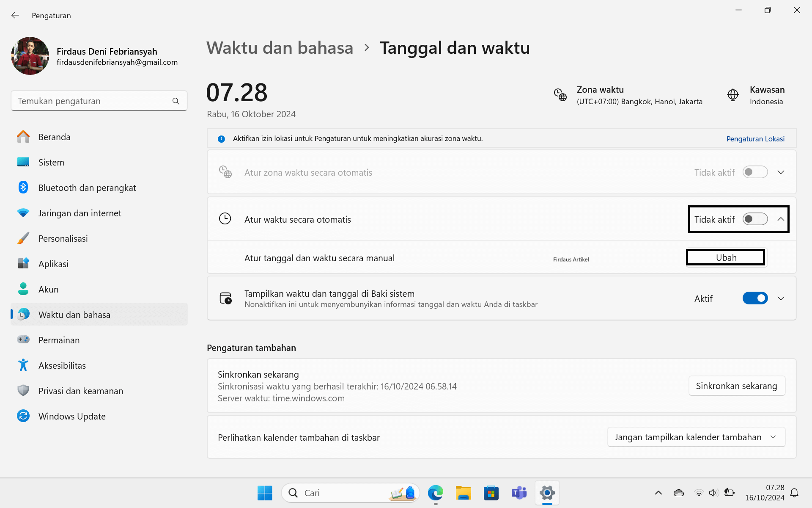The width and height of the screenshot is (812, 508).
Task: Open the Pengaturan Lokasi link
Action: click(755, 139)
